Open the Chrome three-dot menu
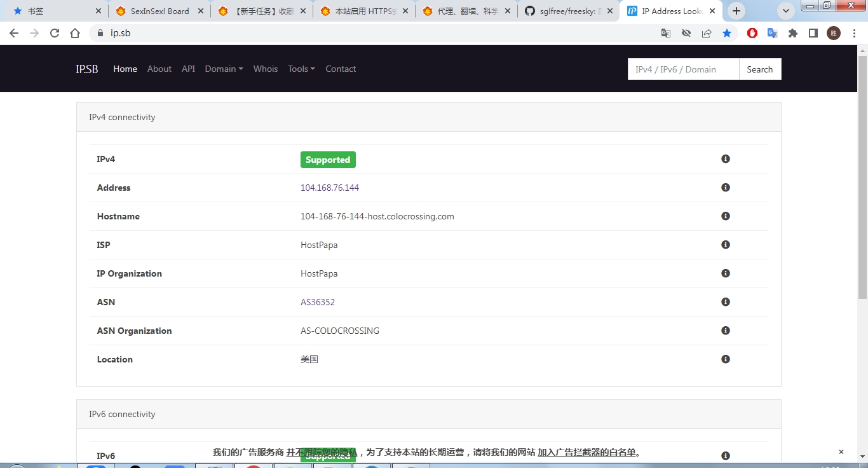This screenshot has width=868, height=468. pos(854,33)
